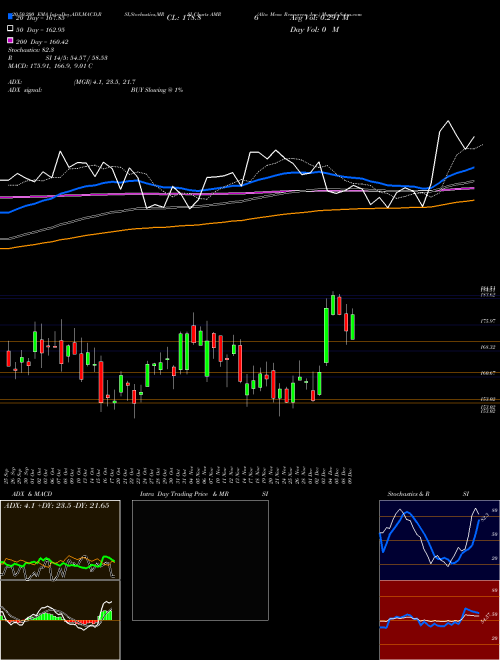Click the 'BUY Slowing @ 1%' ADX signal

click(x=157, y=90)
